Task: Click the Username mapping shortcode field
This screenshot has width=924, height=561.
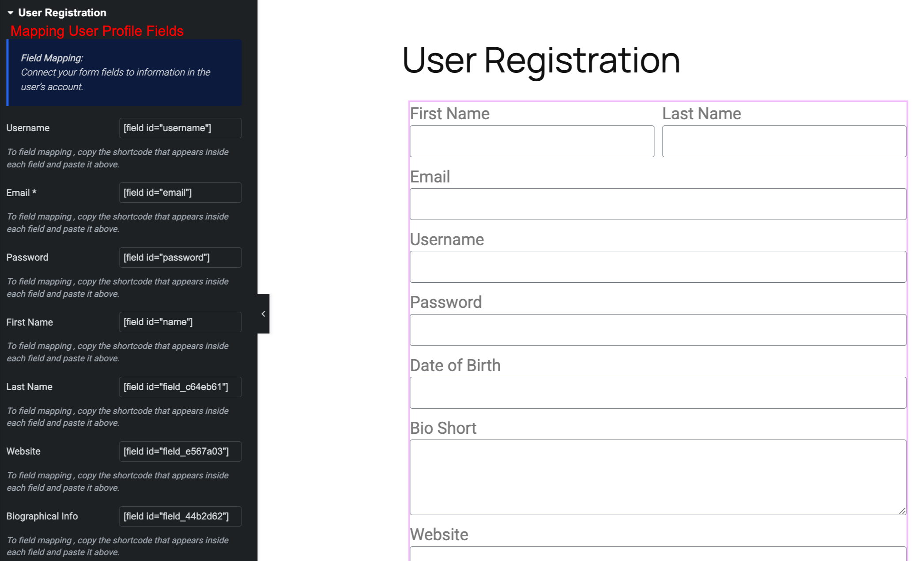Action: coord(180,128)
